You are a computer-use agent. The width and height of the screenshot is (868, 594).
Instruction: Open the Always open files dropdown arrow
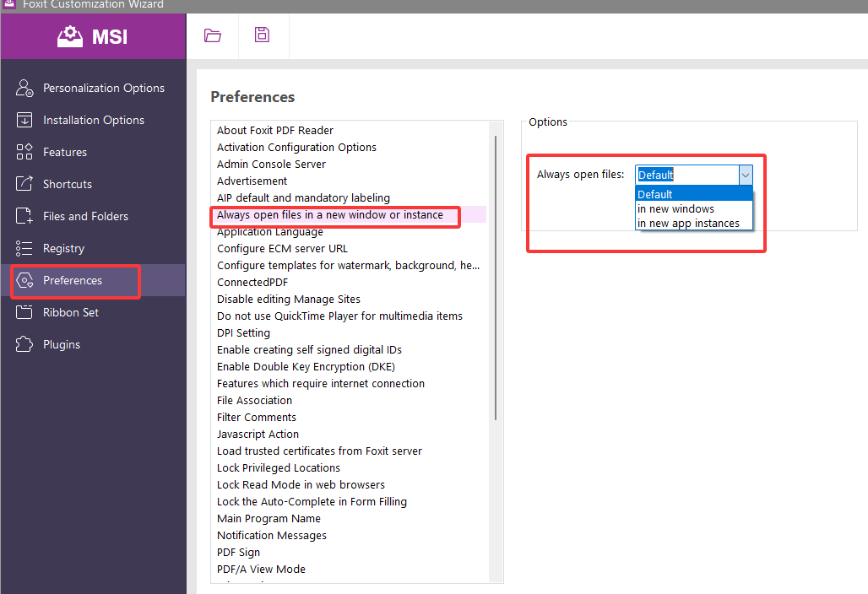point(745,175)
